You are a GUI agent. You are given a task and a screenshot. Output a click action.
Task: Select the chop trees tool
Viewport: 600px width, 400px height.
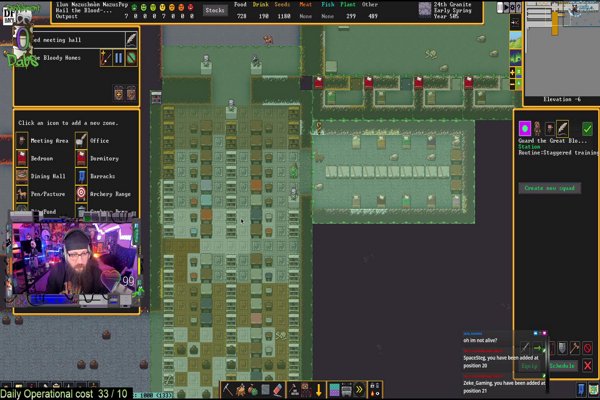241,390
